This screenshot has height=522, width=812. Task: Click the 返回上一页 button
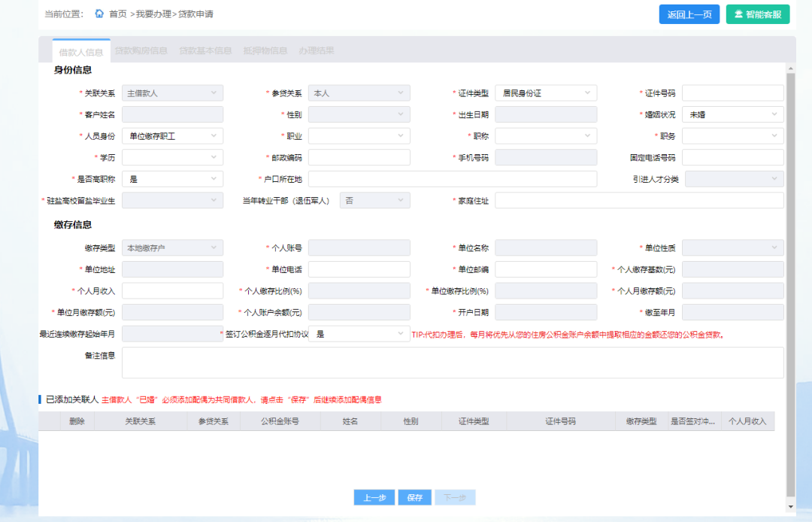[689, 14]
